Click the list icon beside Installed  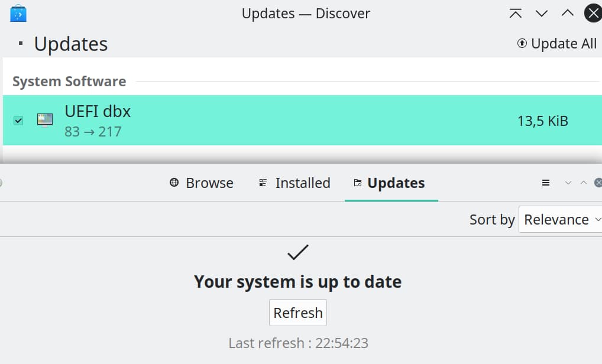tap(263, 183)
